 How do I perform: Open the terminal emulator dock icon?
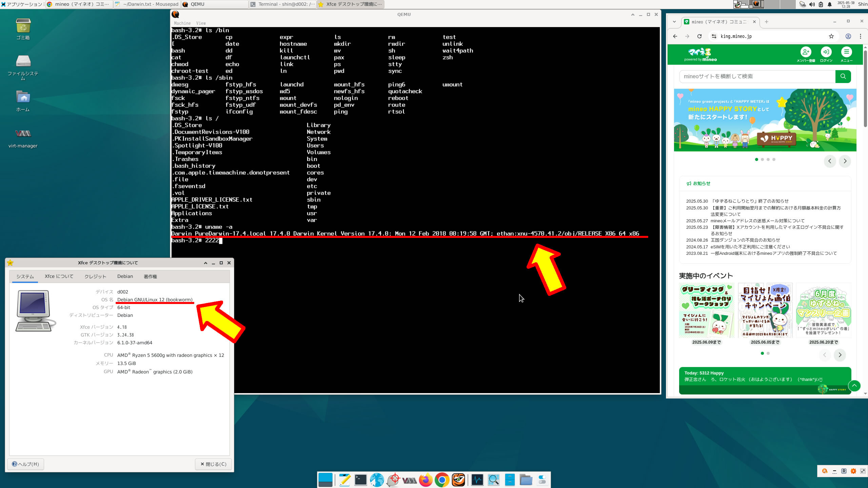pyautogui.click(x=360, y=480)
